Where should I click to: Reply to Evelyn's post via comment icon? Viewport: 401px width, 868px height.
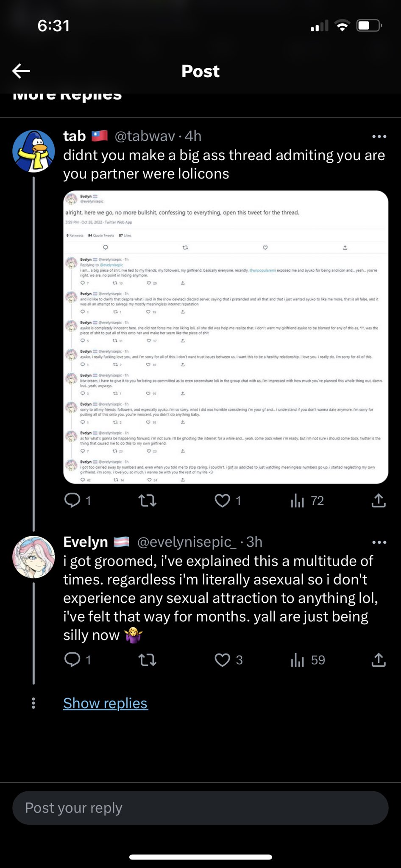pos(72,659)
